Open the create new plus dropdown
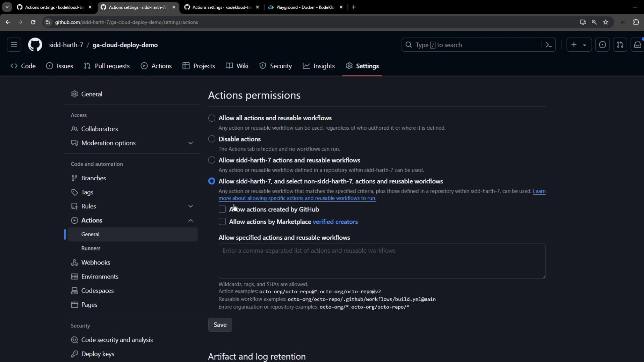Screen dimensions: 644x362 click(579, 45)
